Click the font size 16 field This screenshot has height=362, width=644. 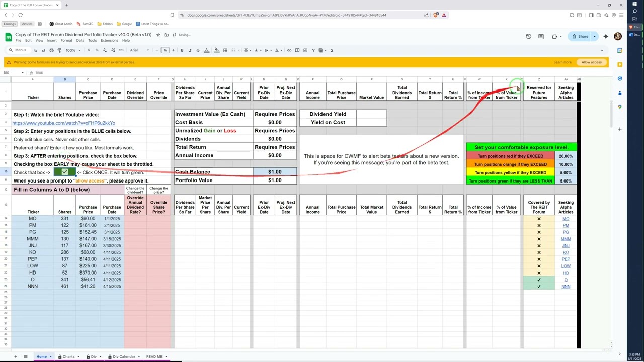165,50
